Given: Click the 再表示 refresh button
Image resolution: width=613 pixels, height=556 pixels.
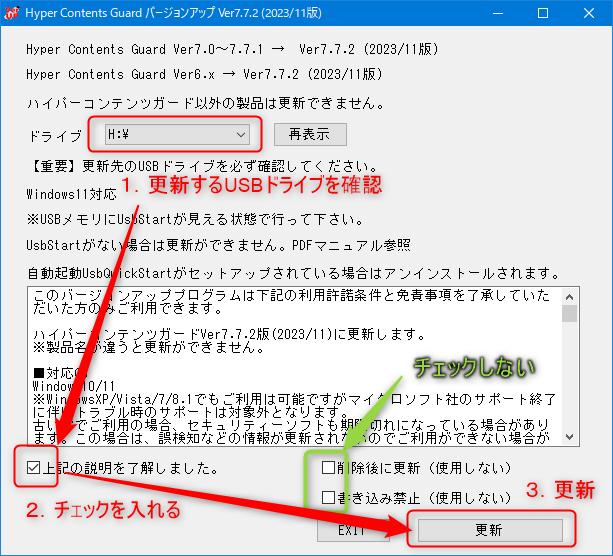Looking at the screenshot, I should [310, 135].
